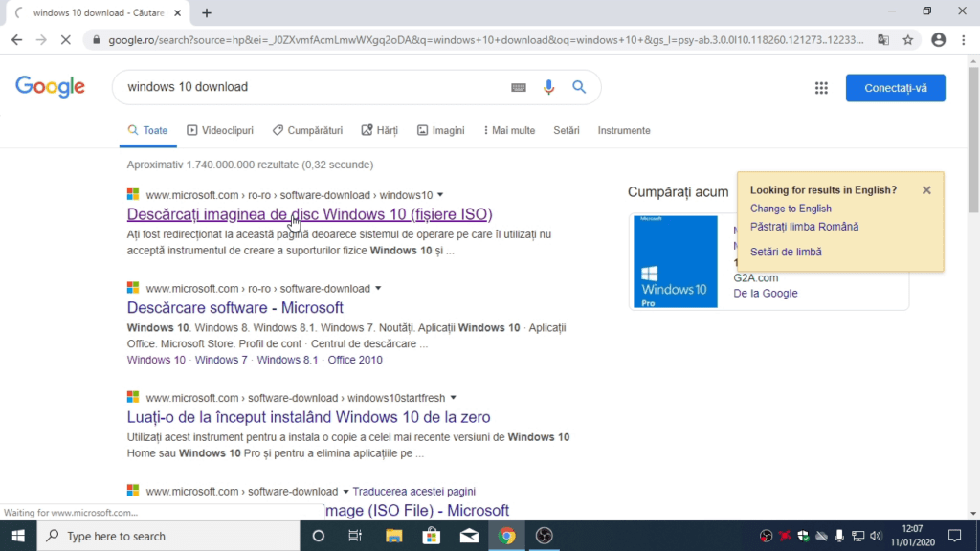Viewport: 980px width, 551px height.
Task: Click the Chrome icon on the taskbar
Action: [507, 536]
